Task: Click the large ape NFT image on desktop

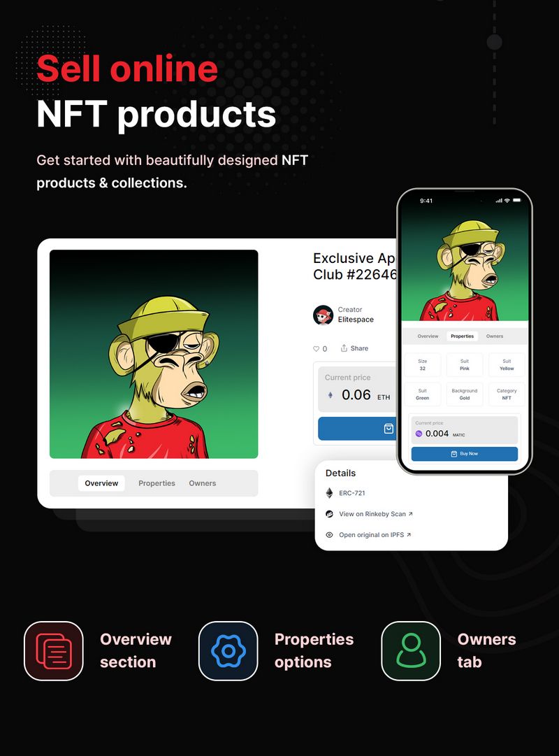Action: point(154,354)
